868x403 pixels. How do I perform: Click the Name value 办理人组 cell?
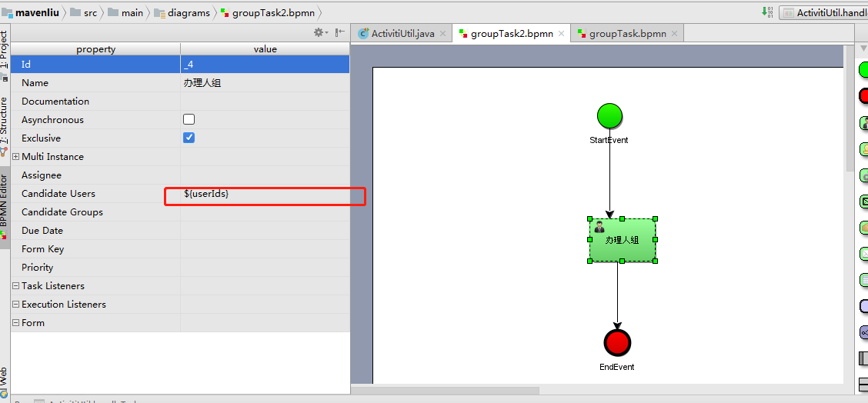point(265,82)
